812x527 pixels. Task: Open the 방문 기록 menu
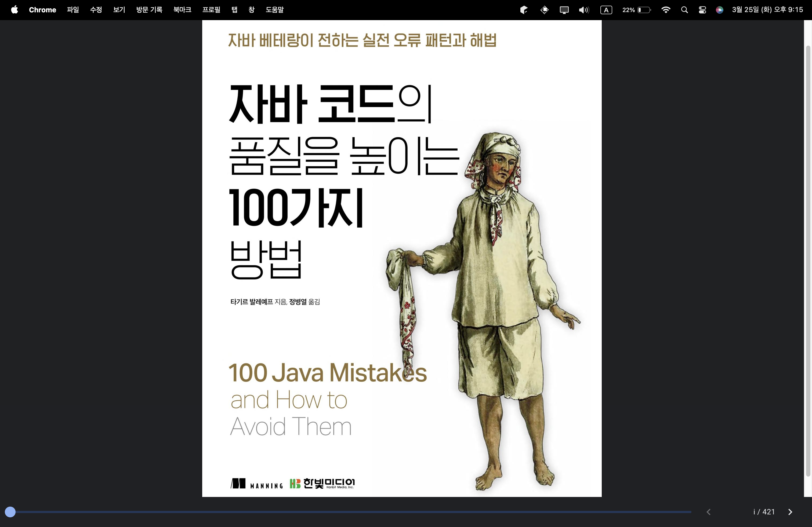coord(149,10)
